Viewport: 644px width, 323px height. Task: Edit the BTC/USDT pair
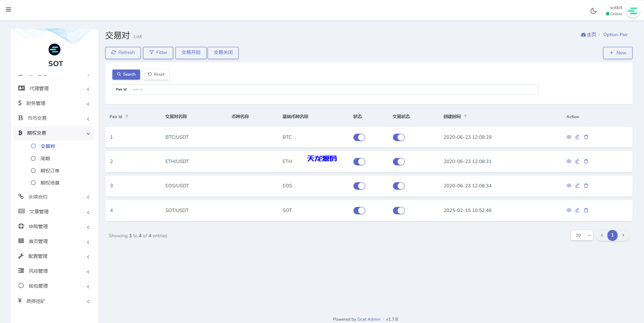(577, 137)
